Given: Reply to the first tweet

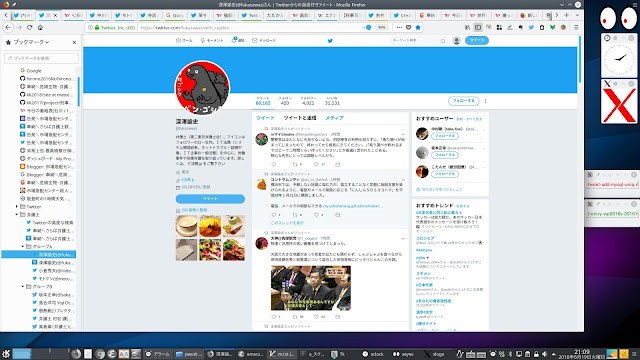Looking at the screenshot, I should 274,164.
